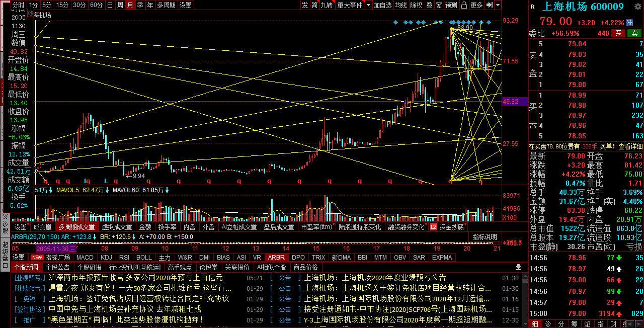Image resolution: width=644 pixels, height=328 pixels.
Task: Select the 换手率 volume indicator tab
Action: click(167, 227)
